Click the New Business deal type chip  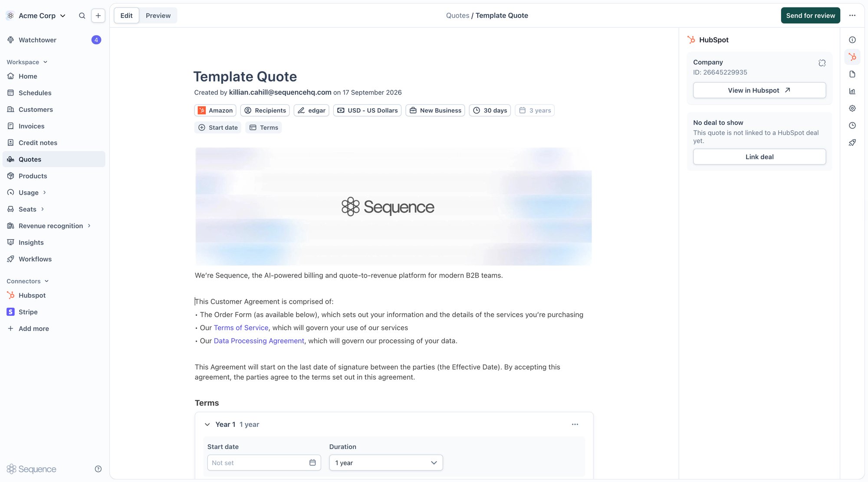435,111
